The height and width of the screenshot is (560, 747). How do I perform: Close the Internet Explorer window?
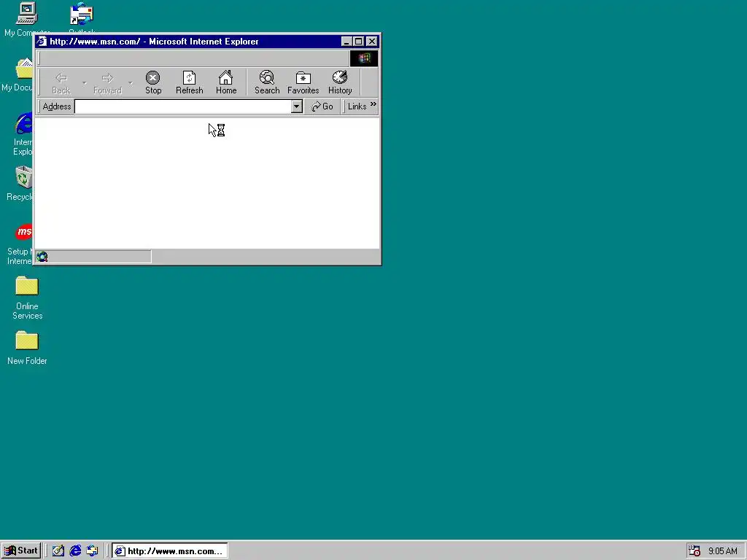[372, 42]
